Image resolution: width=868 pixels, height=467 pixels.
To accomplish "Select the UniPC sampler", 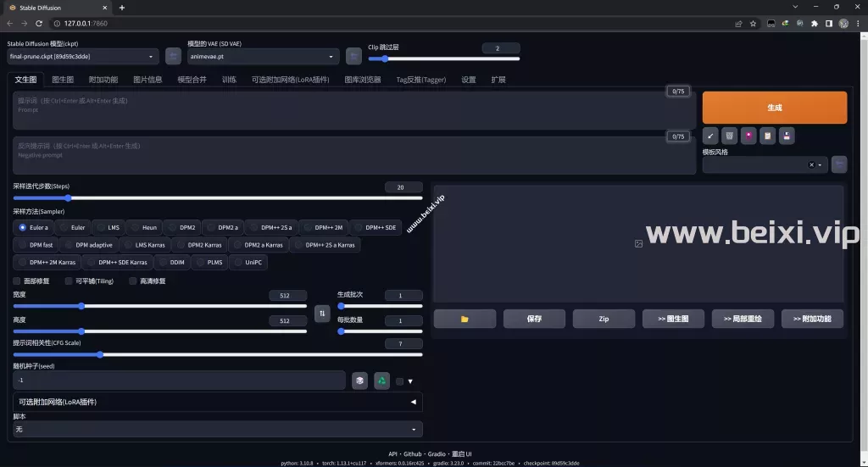I will pyautogui.click(x=248, y=262).
